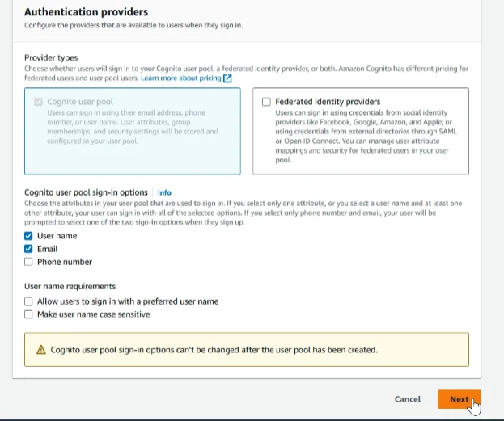Allow sign in with a preferred user name
The image size is (504, 421).
click(28, 301)
